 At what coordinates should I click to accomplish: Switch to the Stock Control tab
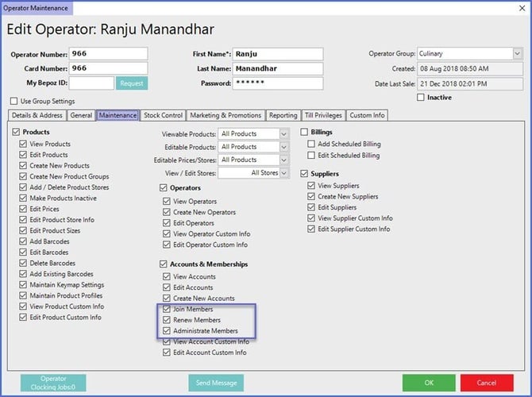(164, 115)
